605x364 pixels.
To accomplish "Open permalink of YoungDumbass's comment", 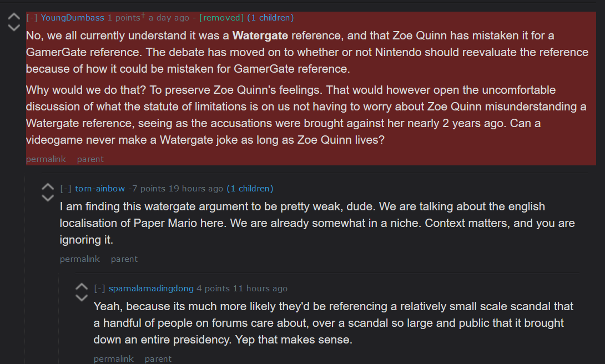I will coord(46,159).
